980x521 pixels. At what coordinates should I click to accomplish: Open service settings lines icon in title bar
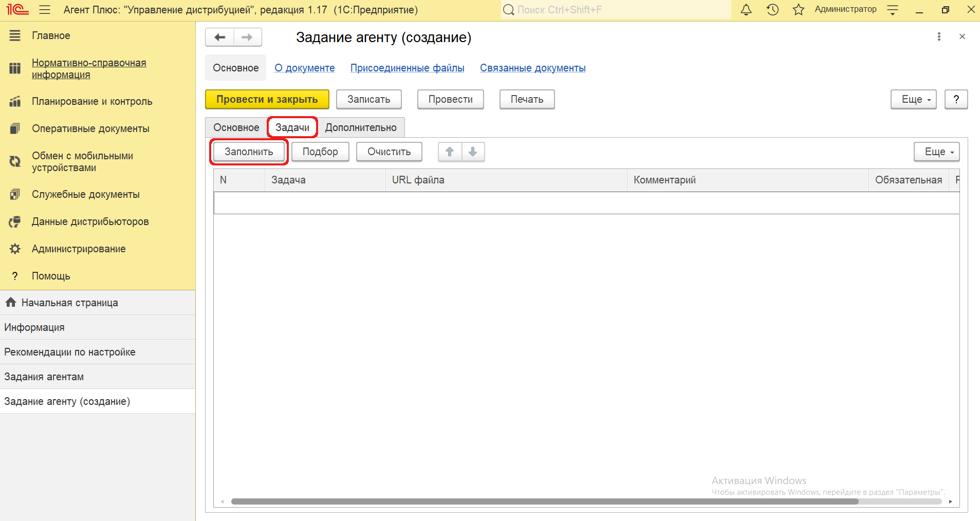[893, 10]
